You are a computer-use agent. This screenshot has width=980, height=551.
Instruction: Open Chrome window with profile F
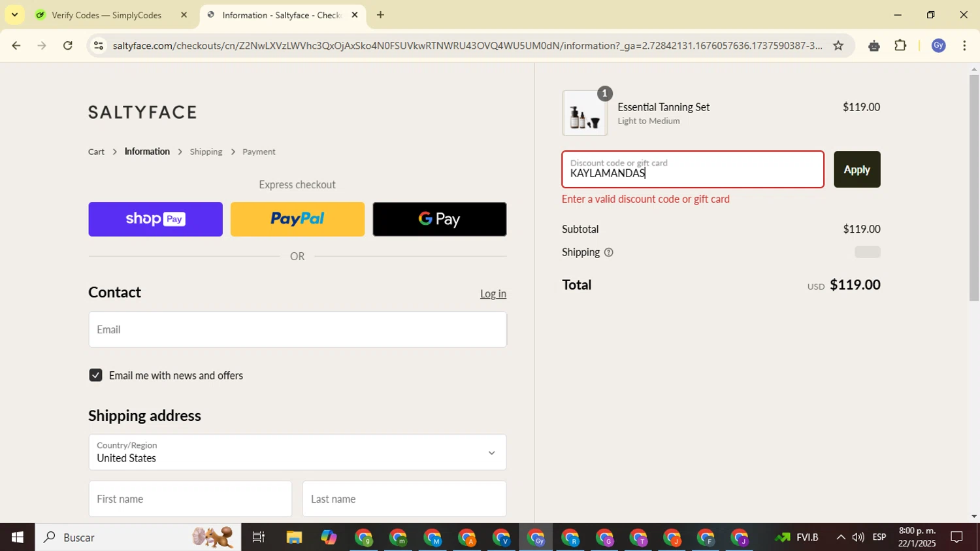click(x=706, y=537)
